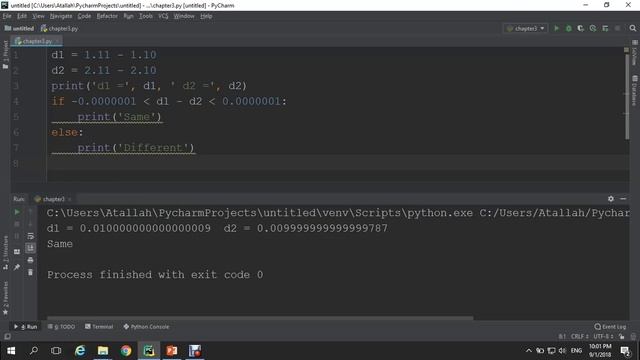
Task: Open the Code menu
Action: pyautogui.click(x=84, y=16)
